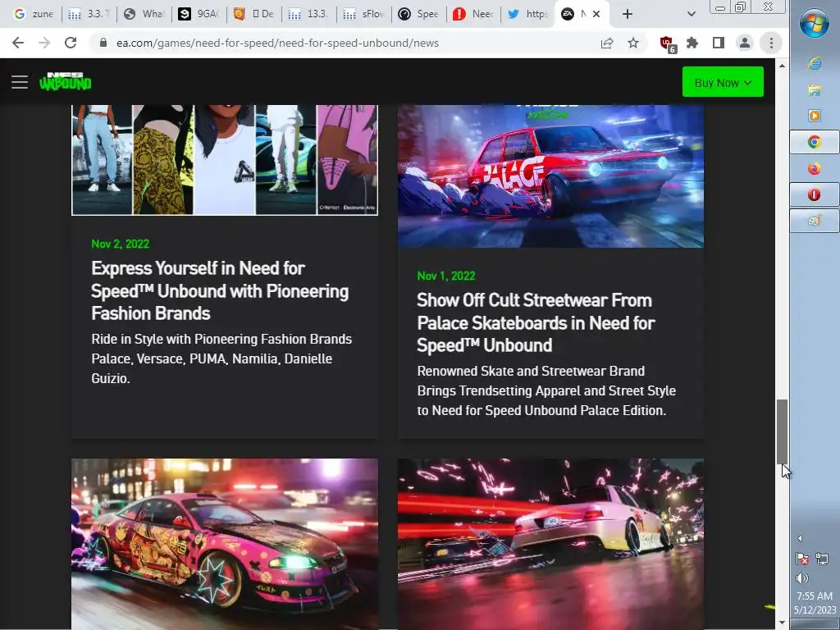The width and height of the screenshot is (840, 630).
Task: Open a new browser tab
Action: point(628,15)
